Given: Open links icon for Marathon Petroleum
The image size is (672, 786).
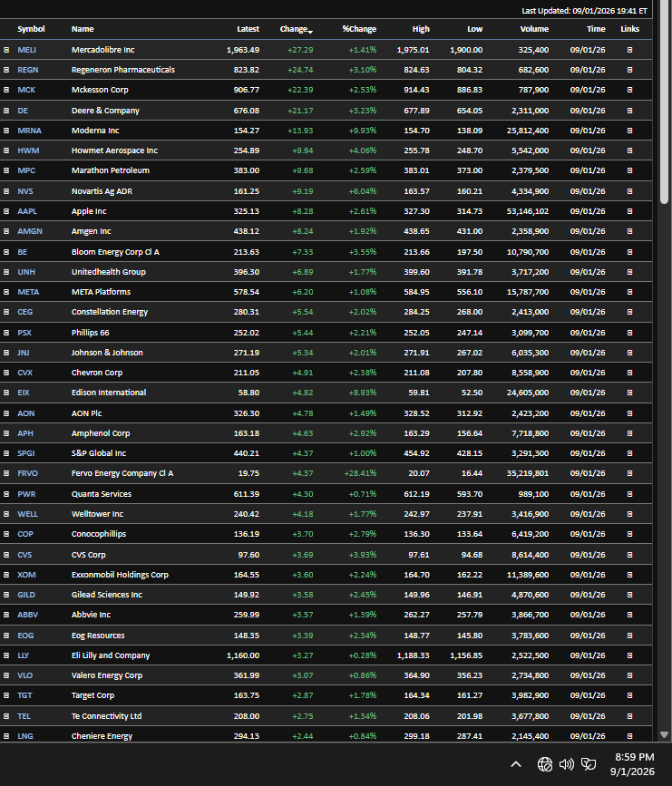Looking at the screenshot, I should (x=630, y=170).
